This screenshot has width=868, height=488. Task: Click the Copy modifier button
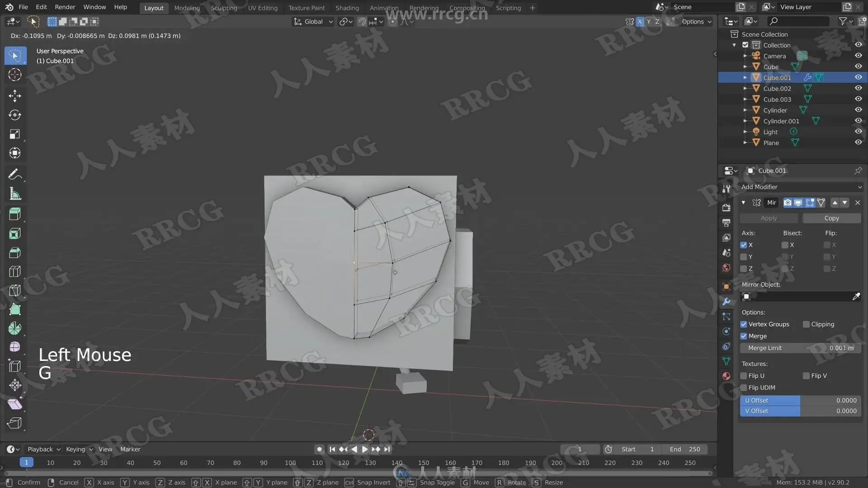tap(831, 218)
